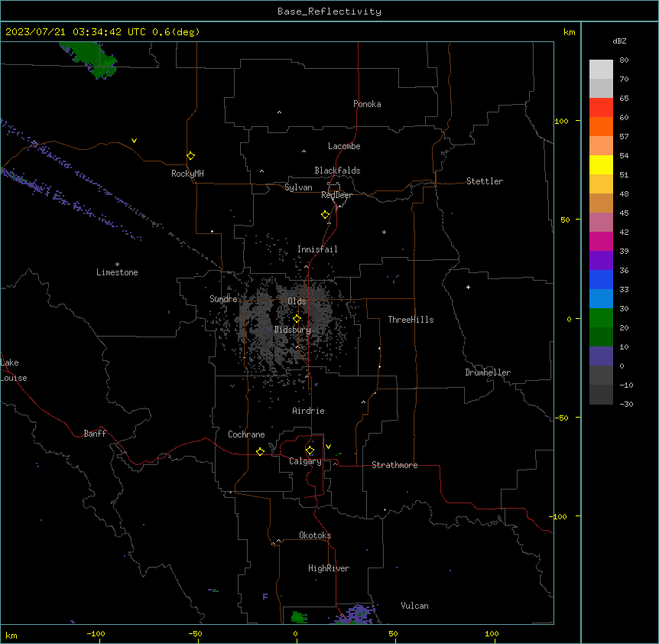Click the purple F marker south of HighRiver
659x644 pixels.
pyautogui.click(x=265, y=596)
